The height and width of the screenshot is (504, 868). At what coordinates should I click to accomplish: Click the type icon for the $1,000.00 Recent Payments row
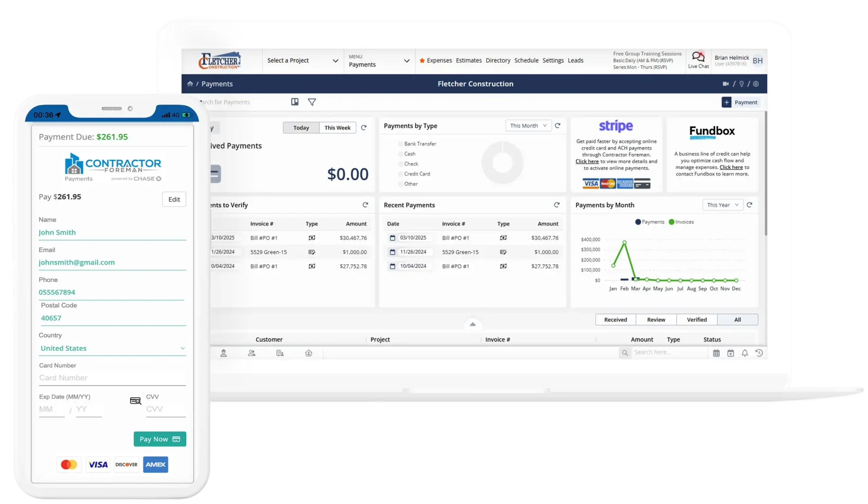[503, 252]
